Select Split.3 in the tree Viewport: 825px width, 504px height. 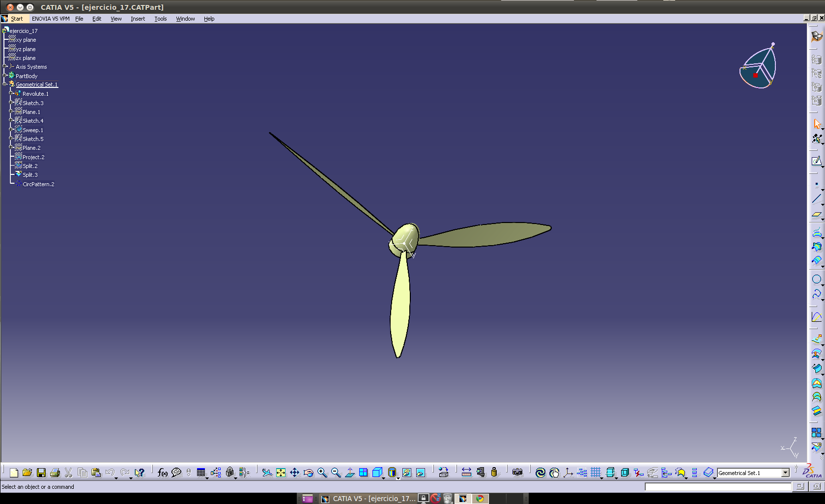tap(30, 175)
